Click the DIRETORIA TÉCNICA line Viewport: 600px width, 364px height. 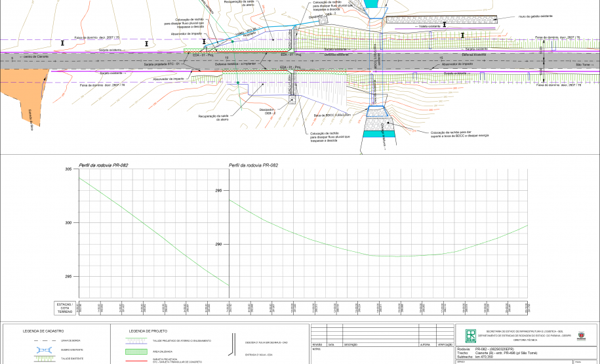pyautogui.click(x=525, y=340)
